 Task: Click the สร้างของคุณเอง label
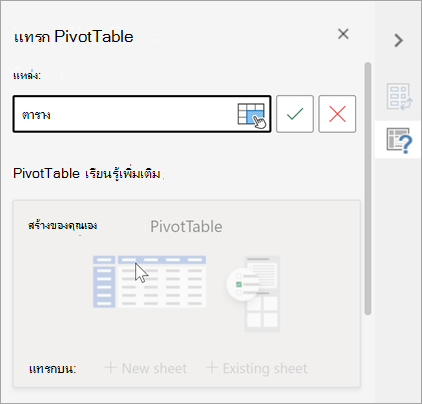63,226
